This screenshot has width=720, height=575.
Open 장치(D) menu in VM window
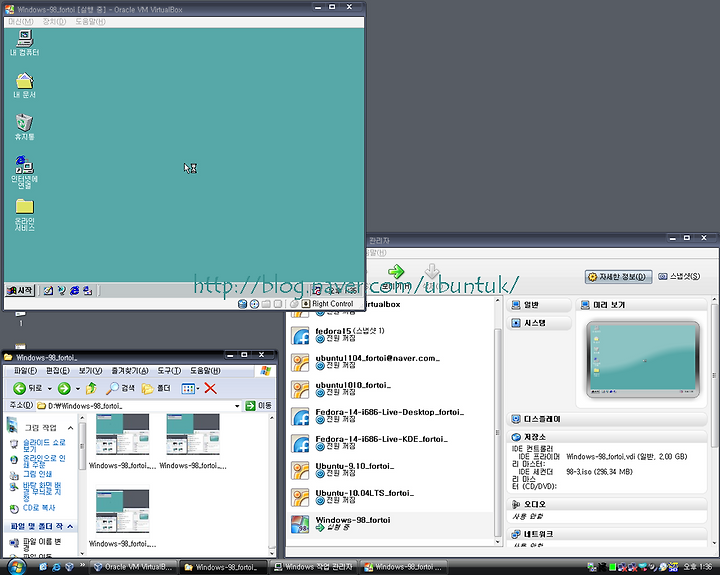[x=54, y=22]
